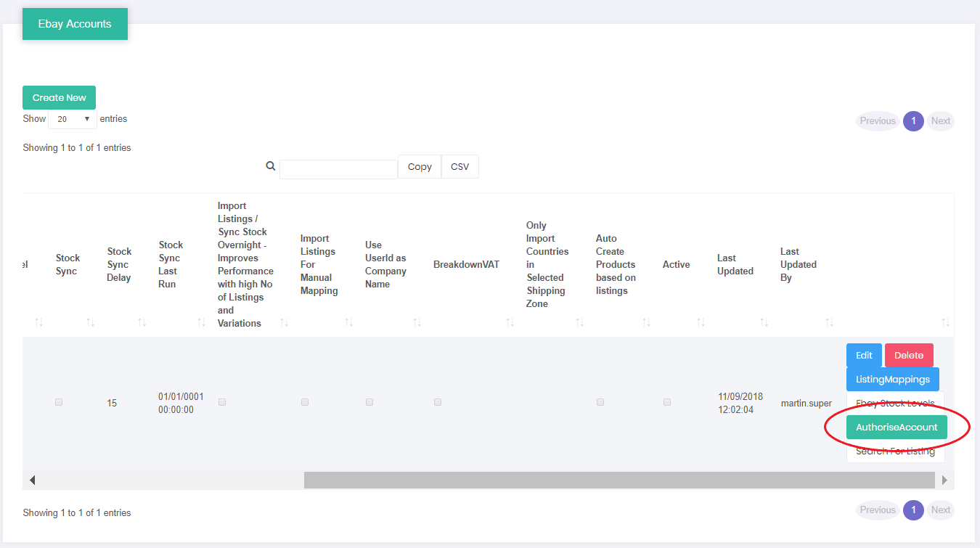The width and height of the screenshot is (980, 548).
Task: Sort by Last Updated column arrows
Action: point(764,322)
